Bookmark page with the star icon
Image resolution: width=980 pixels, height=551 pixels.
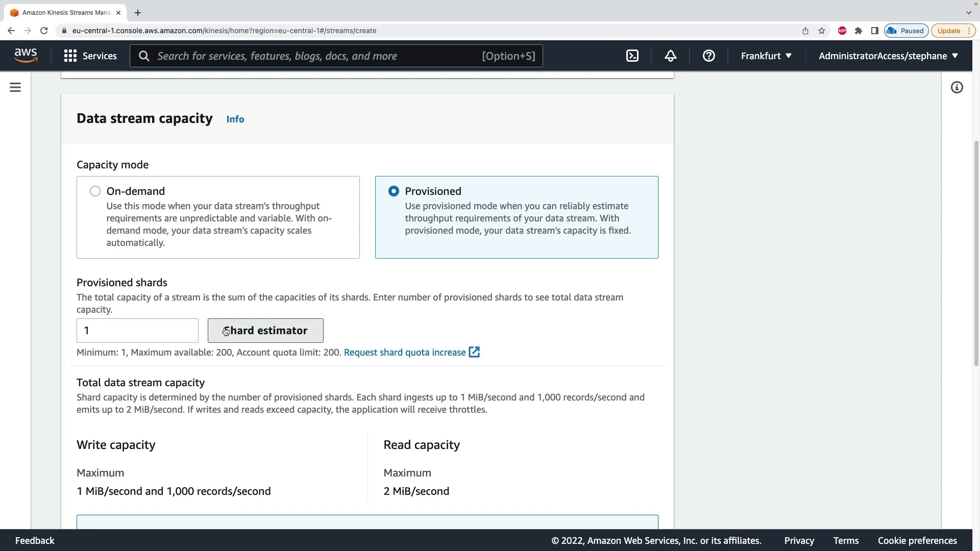(822, 31)
